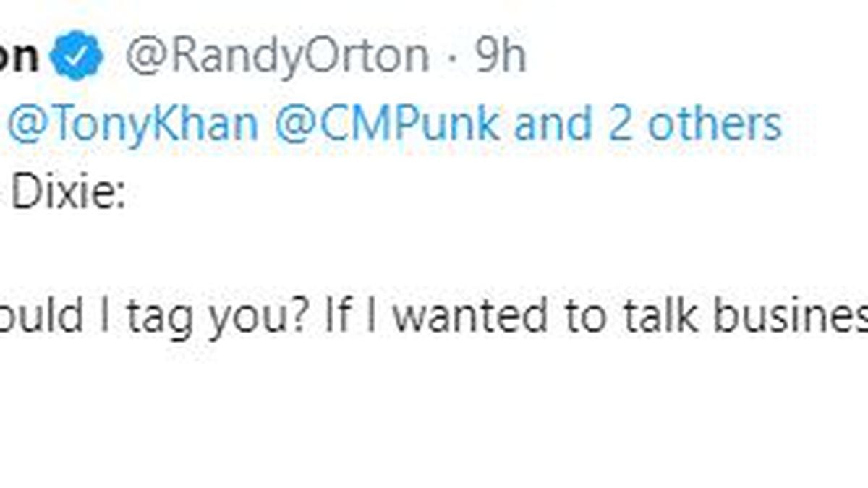This screenshot has height=488, width=868.
Task: Click the word 'tag' in the tweet
Action: coord(163,317)
